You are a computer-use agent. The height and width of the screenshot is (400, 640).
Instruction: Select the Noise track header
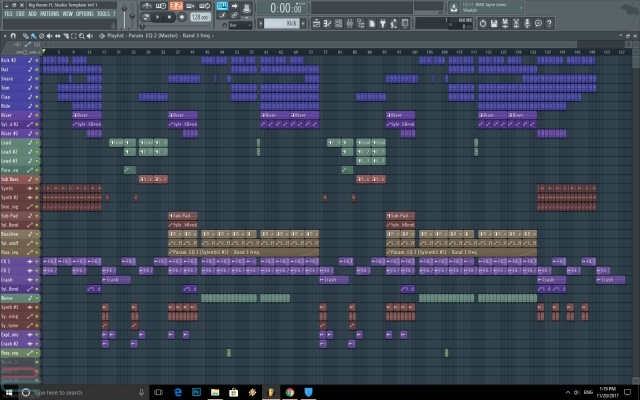click(x=20, y=298)
